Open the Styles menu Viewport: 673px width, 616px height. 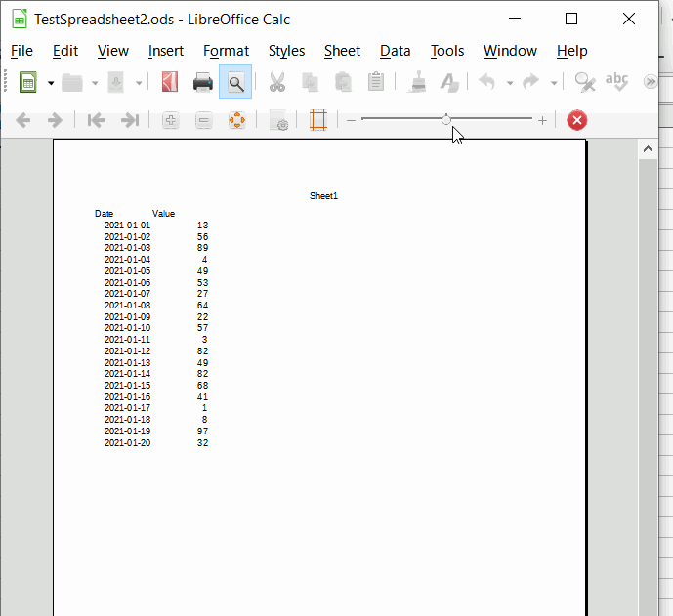coord(286,51)
